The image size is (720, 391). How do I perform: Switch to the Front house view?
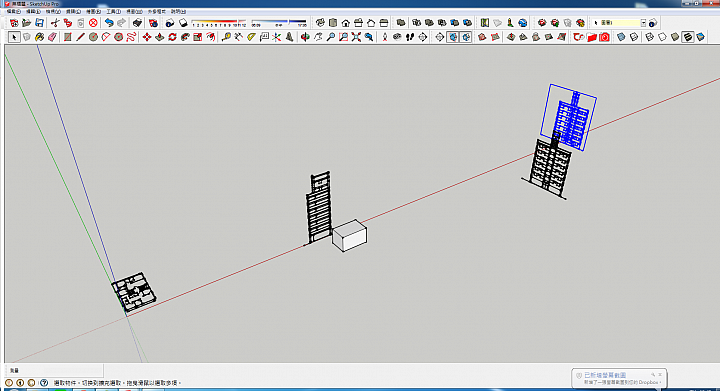346,22
